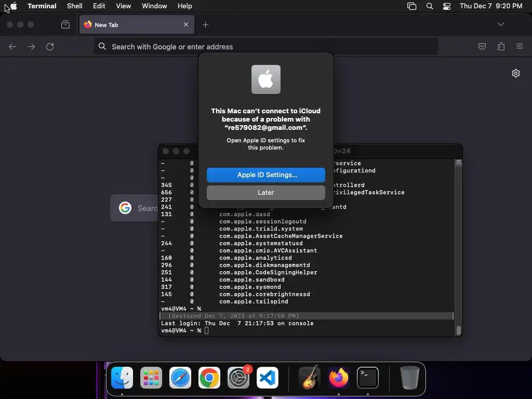Click com.apple.sysmond in Terminal
This screenshot has height=399, width=532.
[x=250, y=287]
